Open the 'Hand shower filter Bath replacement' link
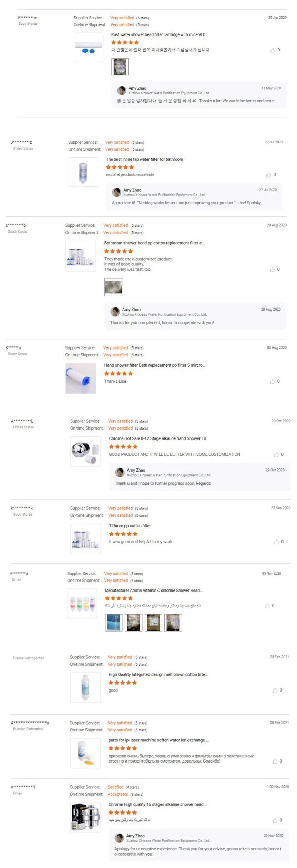 pos(154,365)
